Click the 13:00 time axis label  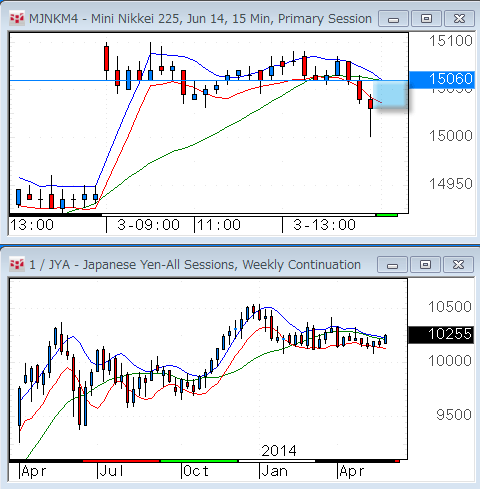[32, 225]
